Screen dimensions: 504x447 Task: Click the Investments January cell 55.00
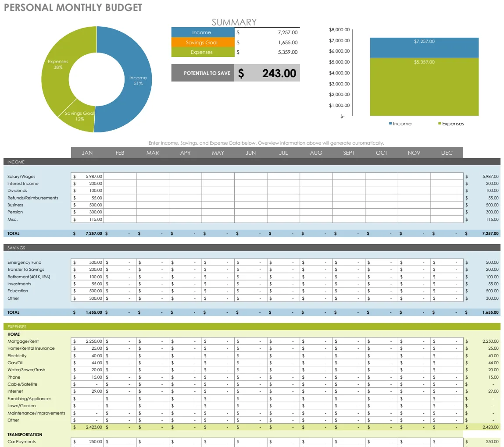[x=87, y=284]
